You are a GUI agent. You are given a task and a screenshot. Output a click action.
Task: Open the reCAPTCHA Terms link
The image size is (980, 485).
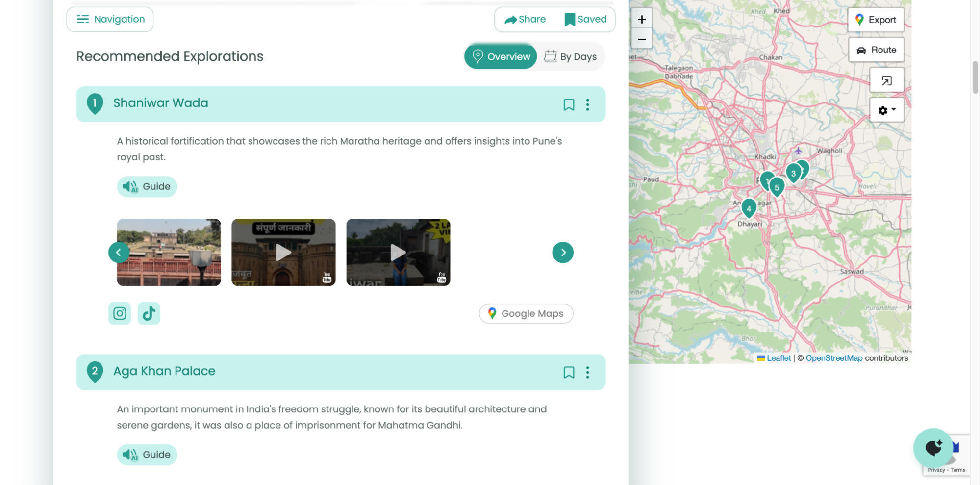[x=958, y=470]
